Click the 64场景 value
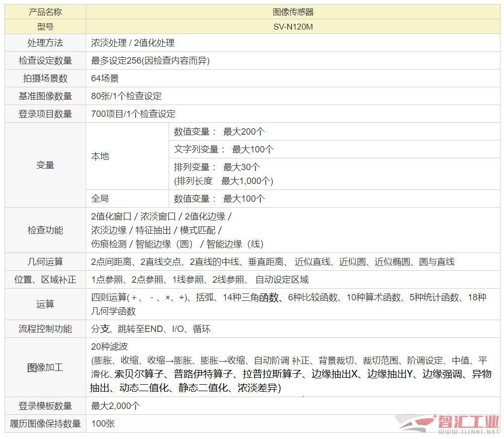Screen dimensions: 504x439 (105, 78)
